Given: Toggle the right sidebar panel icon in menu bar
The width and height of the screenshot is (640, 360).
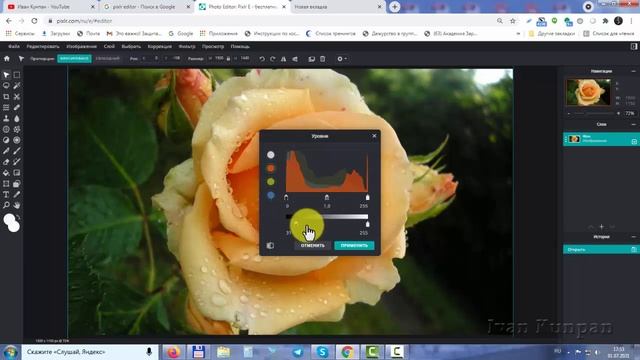Looking at the screenshot, I should (x=634, y=47).
